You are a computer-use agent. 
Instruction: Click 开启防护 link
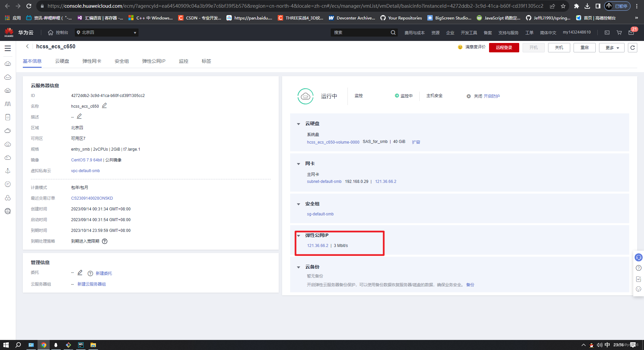point(492,96)
